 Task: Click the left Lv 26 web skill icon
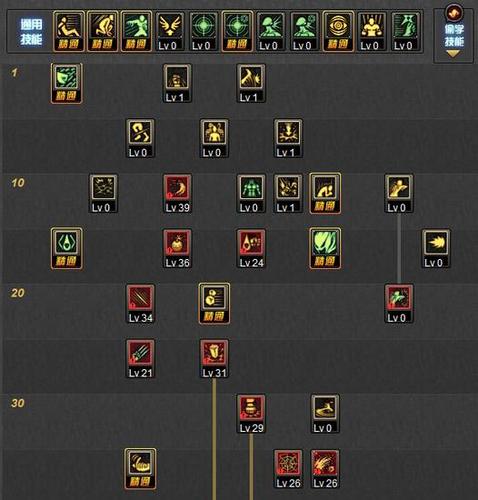(288, 469)
